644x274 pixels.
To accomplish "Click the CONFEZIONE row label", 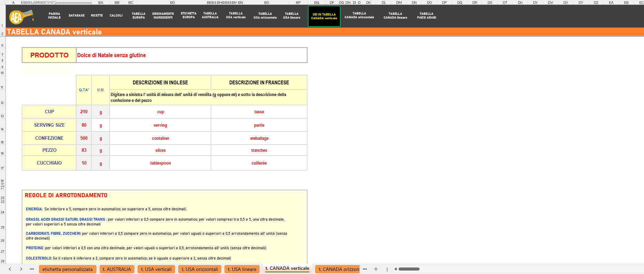I will [x=49, y=138].
